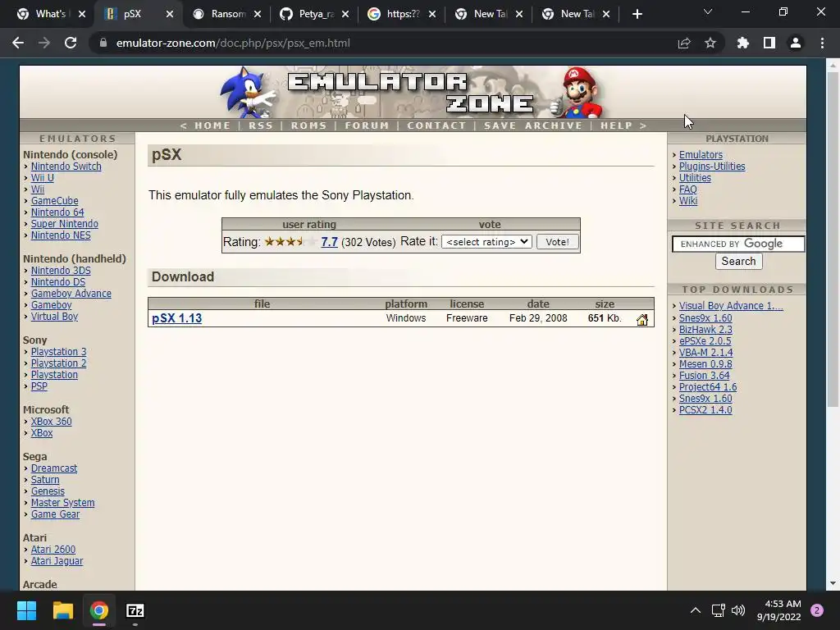The height and width of the screenshot is (630, 840).
Task: Open the FAQ link in Playstation panel
Action: tap(688, 189)
